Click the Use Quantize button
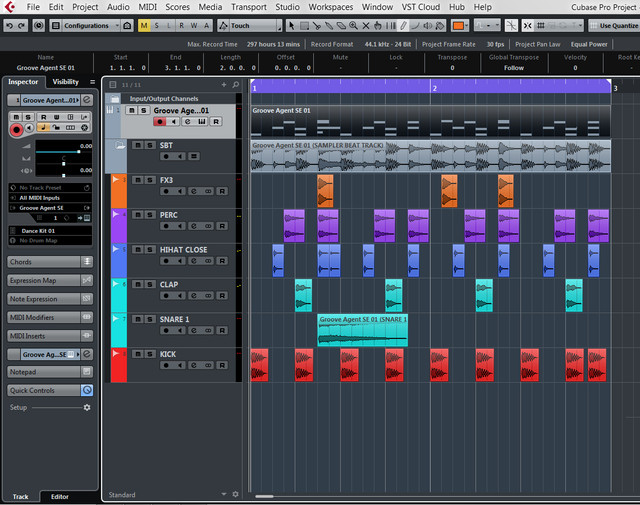 (614, 26)
